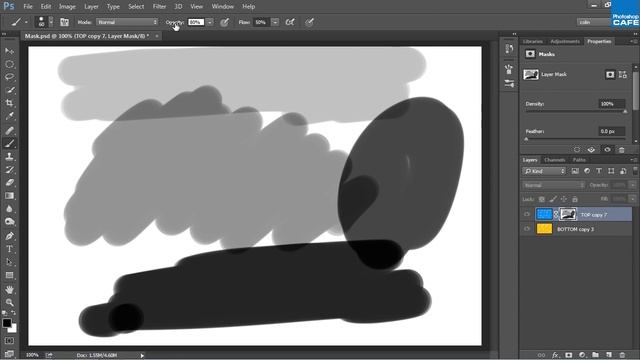Open the Flow slider dropdown arrow

coord(275,22)
